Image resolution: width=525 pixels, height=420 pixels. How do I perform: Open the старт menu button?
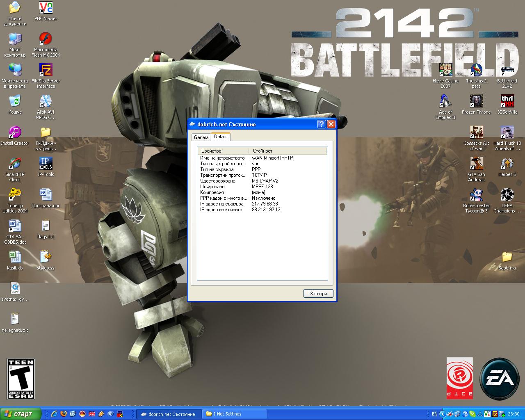point(21,414)
